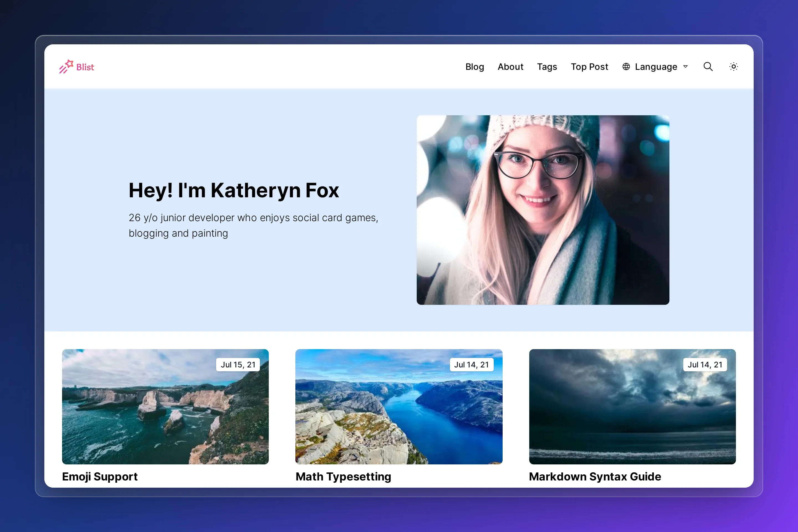Open the Tags navigation link
This screenshot has width=798, height=532.
[547, 67]
